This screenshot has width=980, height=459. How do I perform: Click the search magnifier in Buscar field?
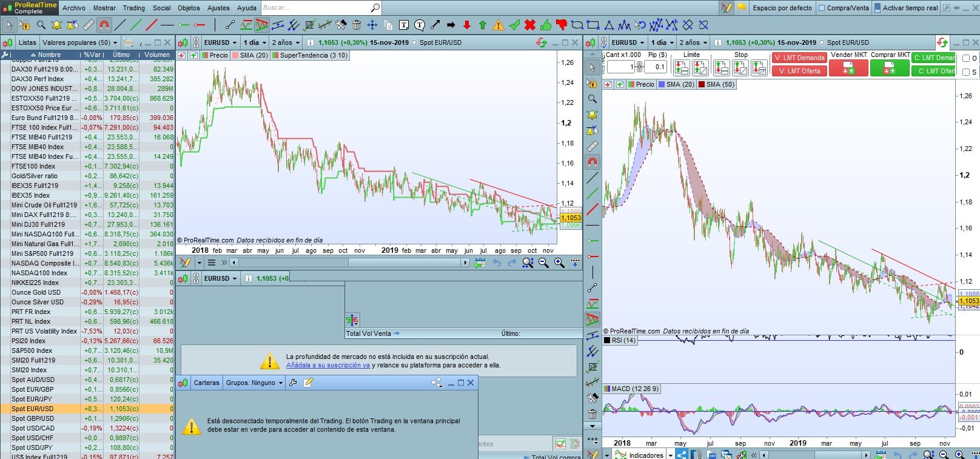click(x=375, y=8)
